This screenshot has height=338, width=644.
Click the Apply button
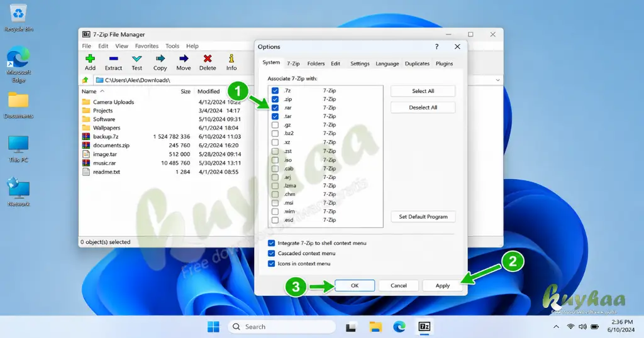pos(442,285)
